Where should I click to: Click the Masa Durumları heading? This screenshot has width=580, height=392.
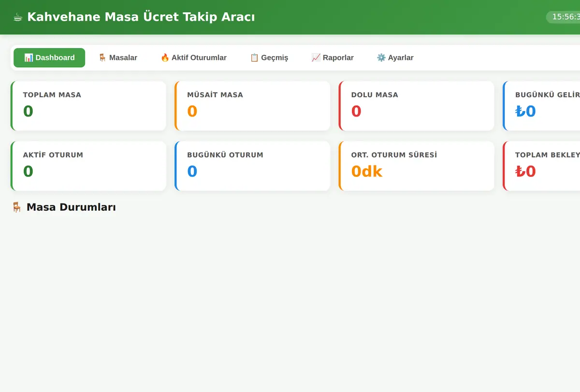(71, 207)
